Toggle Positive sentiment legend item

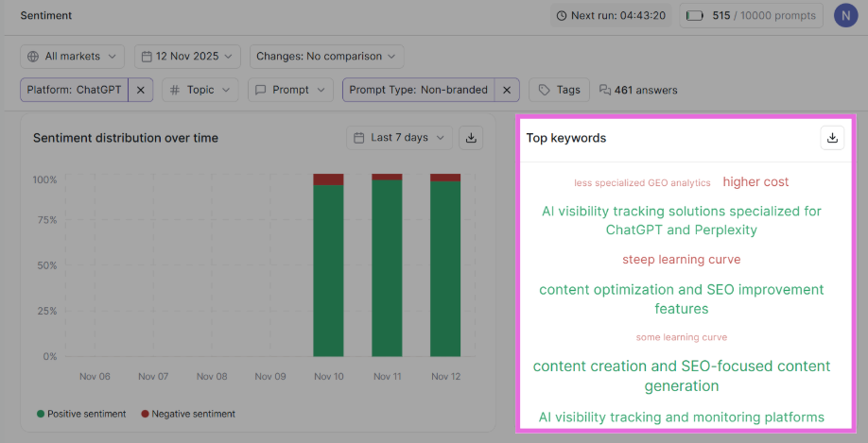[x=81, y=414]
